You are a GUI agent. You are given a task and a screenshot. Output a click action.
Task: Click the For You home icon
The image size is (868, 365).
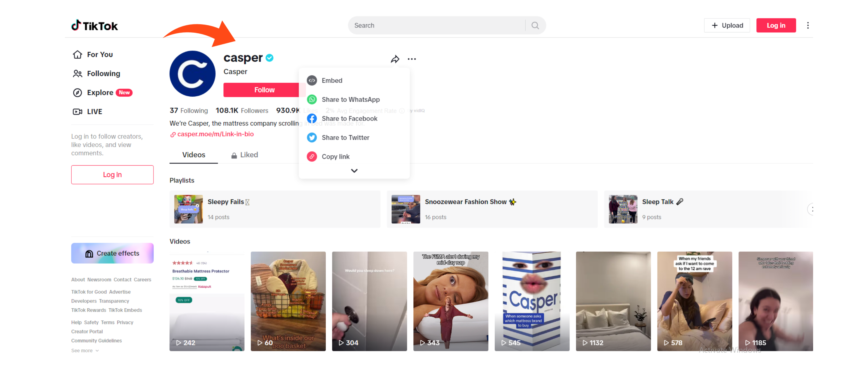(77, 55)
